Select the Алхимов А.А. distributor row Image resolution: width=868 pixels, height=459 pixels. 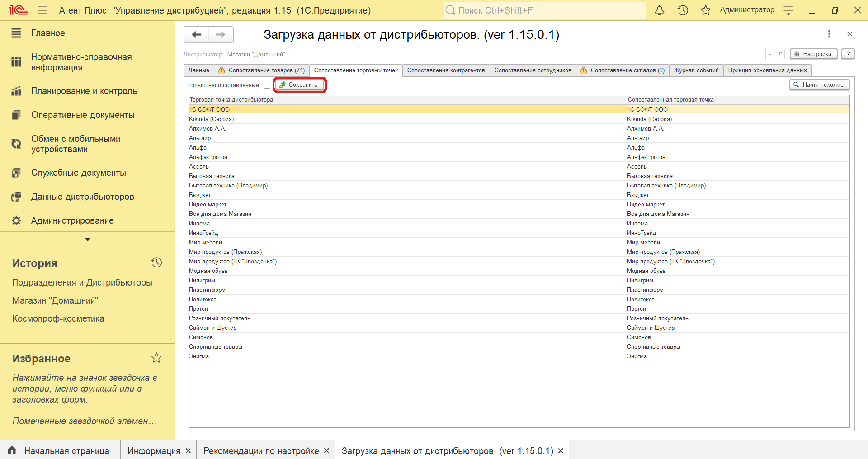click(407, 128)
